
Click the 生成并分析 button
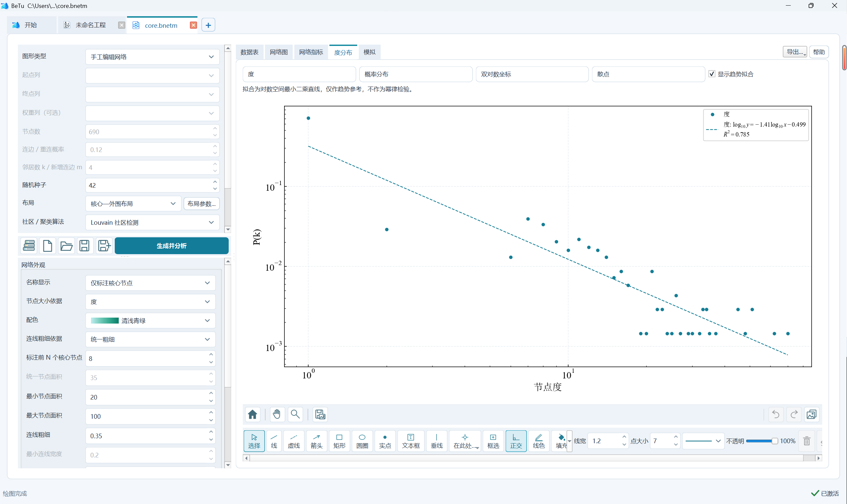(x=171, y=246)
